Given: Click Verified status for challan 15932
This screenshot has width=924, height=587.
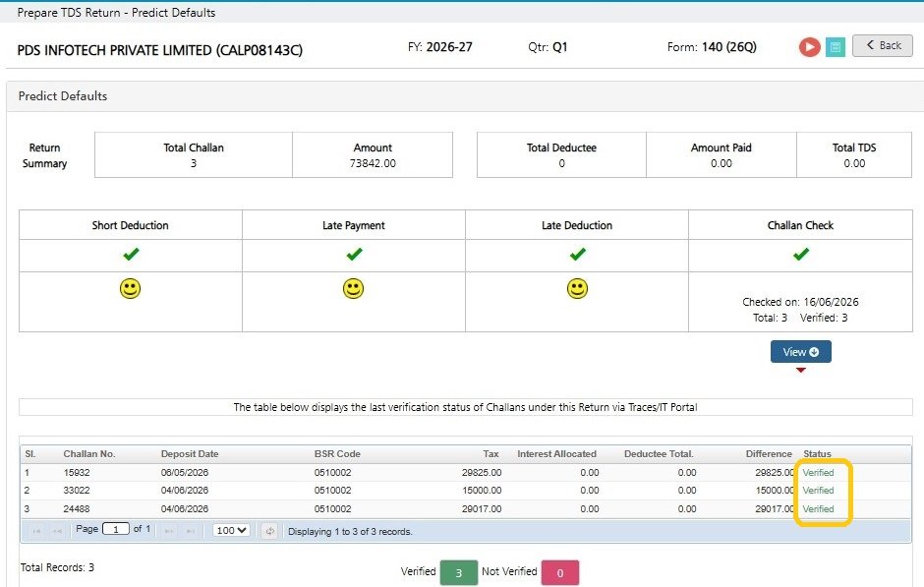Looking at the screenshot, I should [x=818, y=473].
